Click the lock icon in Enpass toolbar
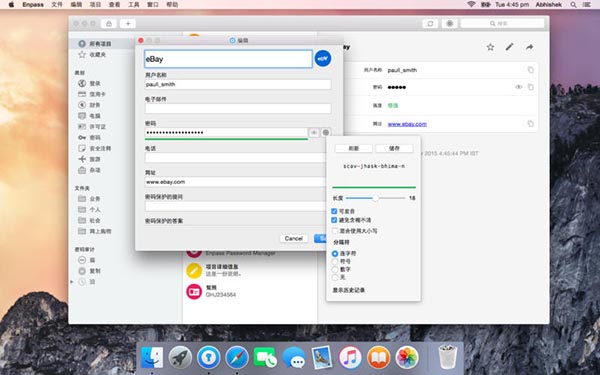Image resolution: width=600 pixels, height=375 pixels. (x=109, y=24)
